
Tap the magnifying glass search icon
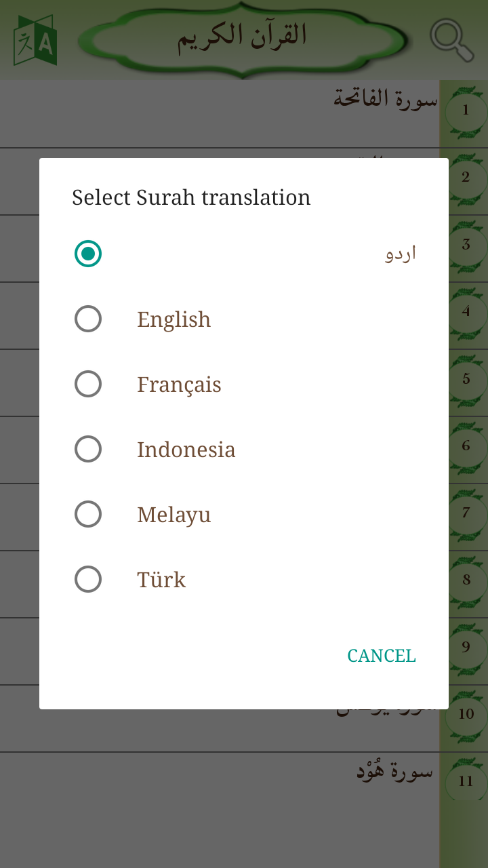pyautogui.click(x=451, y=41)
